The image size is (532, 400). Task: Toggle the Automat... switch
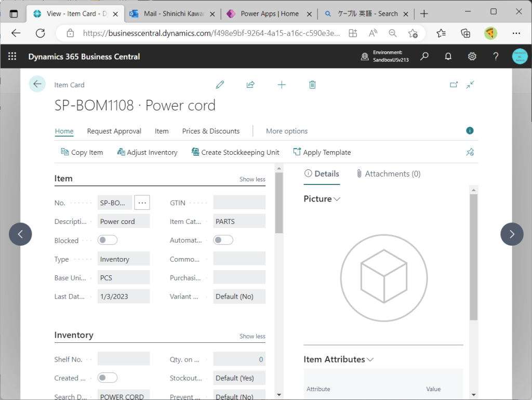[223, 240]
